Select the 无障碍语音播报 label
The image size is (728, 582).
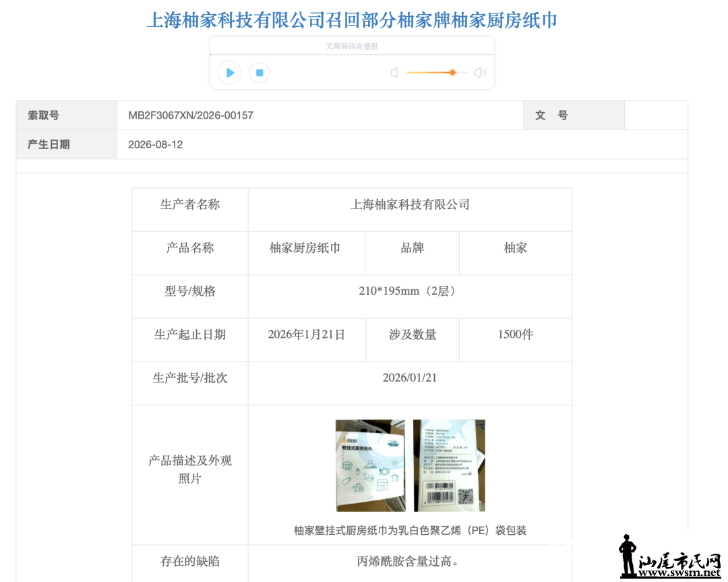(x=352, y=47)
